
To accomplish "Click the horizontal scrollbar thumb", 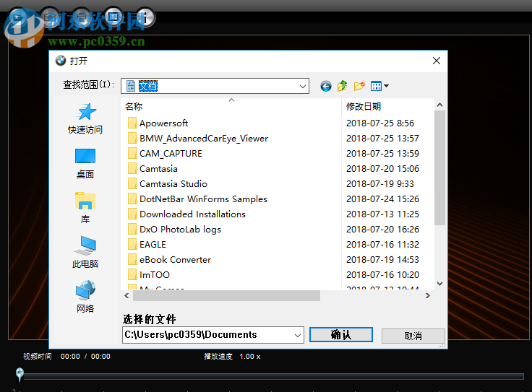I will [226, 295].
